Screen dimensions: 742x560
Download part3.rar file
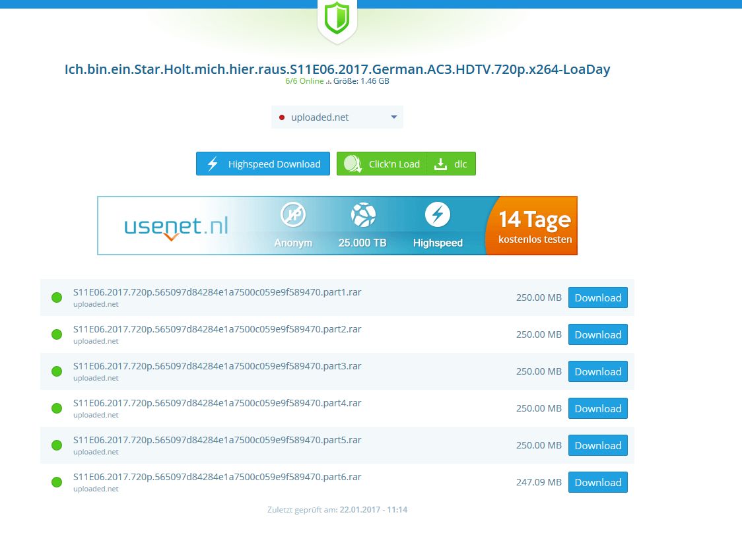coord(597,371)
